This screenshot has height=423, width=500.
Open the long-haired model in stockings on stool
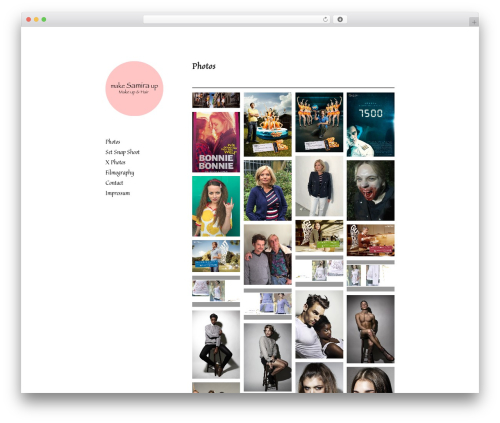268,357
